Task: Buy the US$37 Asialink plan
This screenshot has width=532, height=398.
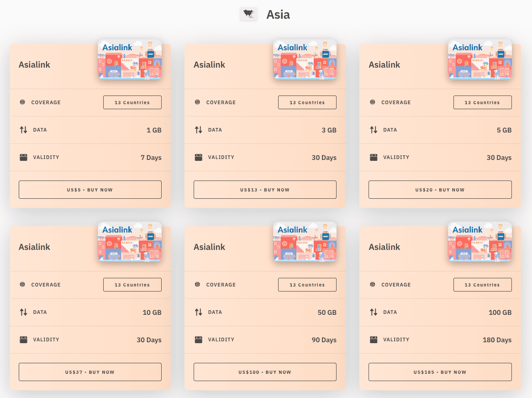Action: (90, 371)
